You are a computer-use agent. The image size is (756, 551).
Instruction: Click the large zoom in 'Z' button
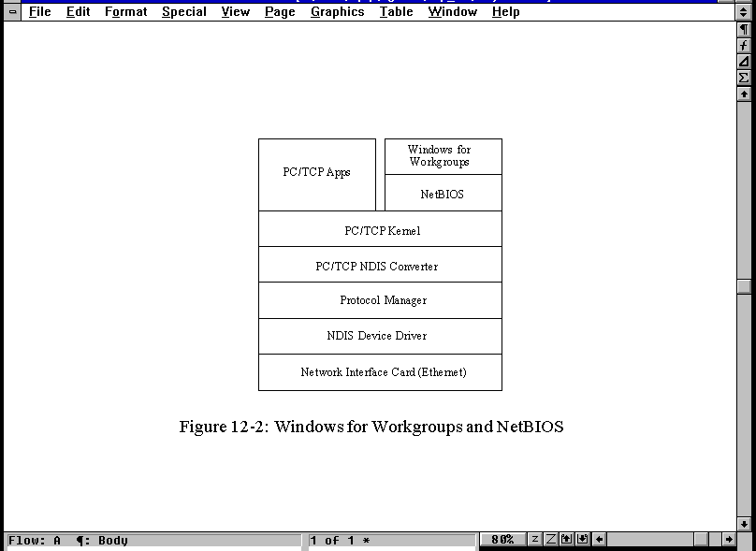(x=550, y=540)
